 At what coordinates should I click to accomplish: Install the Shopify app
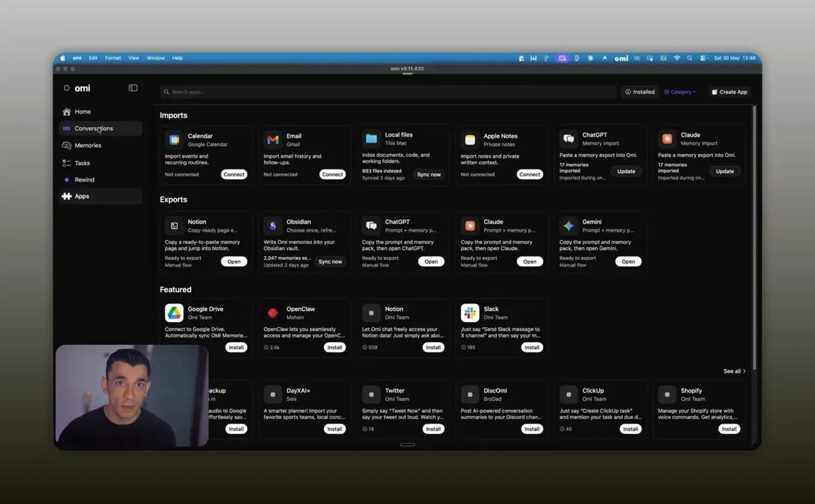729,429
